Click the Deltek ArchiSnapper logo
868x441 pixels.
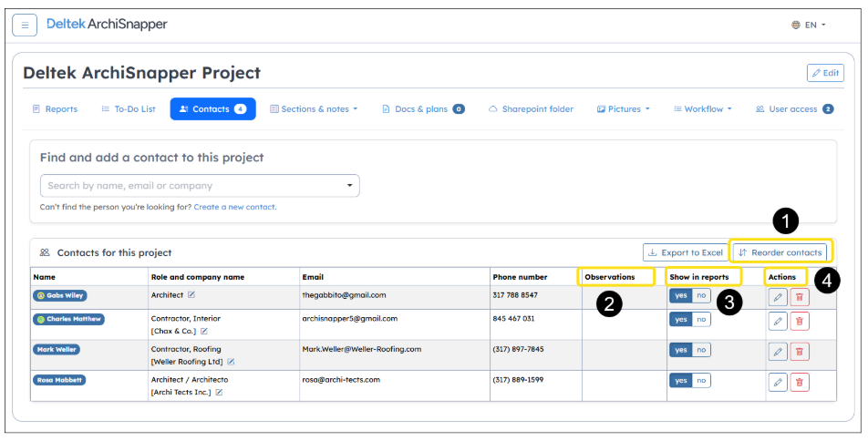(x=107, y=25)
